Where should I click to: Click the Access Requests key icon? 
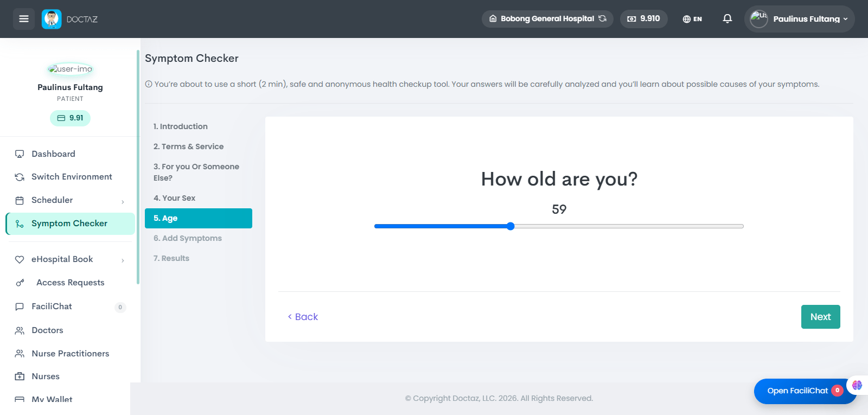[x=20, y=283]
